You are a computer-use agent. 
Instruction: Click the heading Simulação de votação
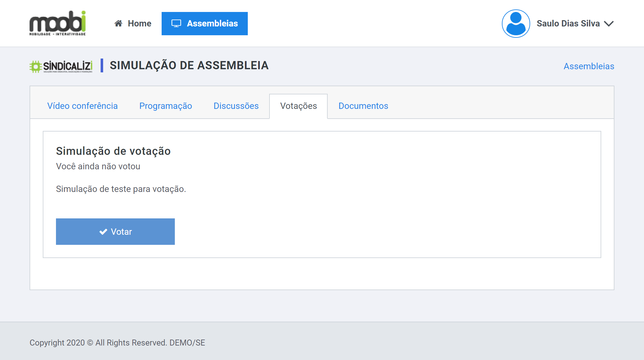[113, 151]
